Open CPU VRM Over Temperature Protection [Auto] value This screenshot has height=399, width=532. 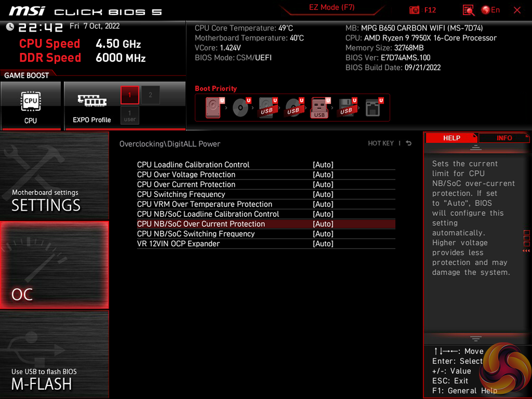pyautogui.click(x=323, y=204)
